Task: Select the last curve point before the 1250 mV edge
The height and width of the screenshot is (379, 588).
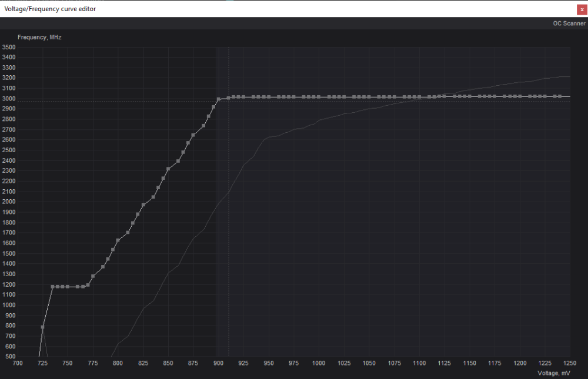Action: pos(560,96)
